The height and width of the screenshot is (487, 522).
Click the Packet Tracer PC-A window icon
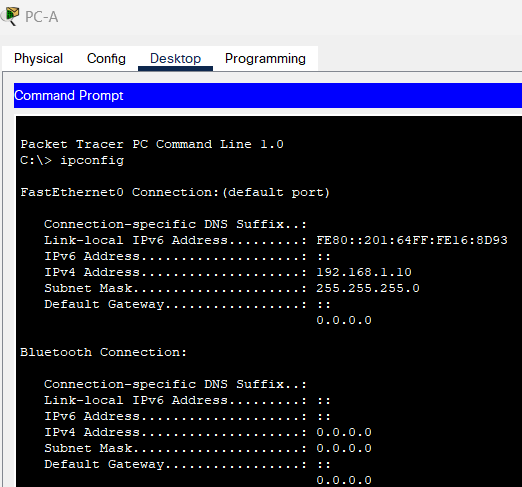tap(10, 16)
